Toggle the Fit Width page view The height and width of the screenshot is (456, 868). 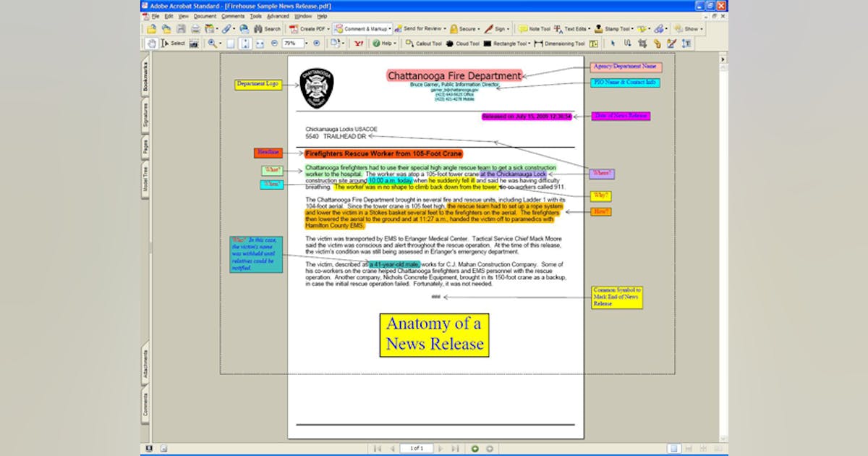point(260,43)
